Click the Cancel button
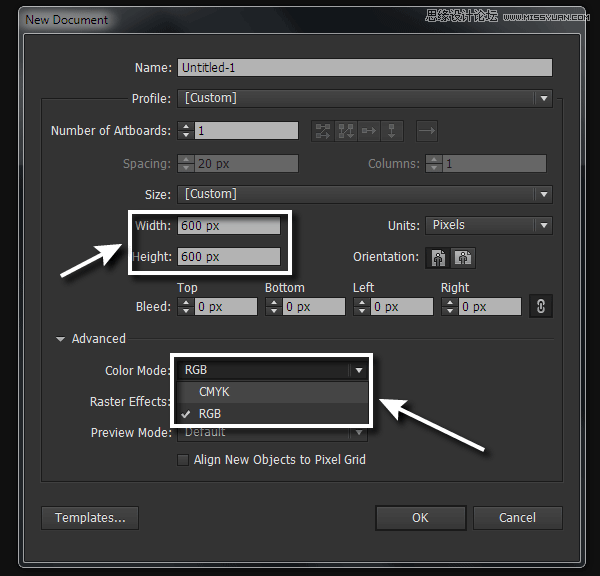 click(x=517, y=517)
